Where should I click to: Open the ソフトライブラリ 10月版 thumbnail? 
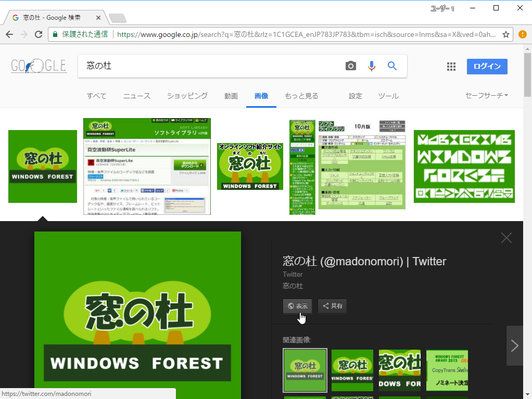347,166
